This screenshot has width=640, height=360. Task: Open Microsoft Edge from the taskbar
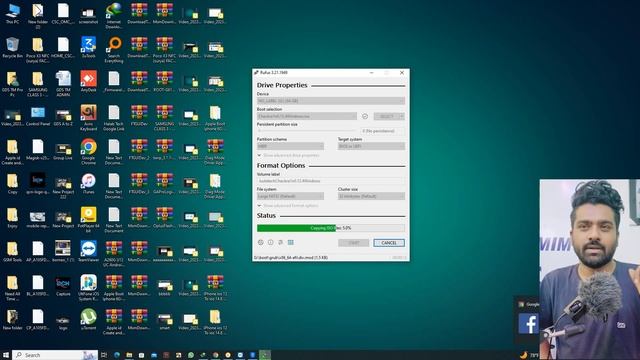pyautogui.click(x=117, y=355)
